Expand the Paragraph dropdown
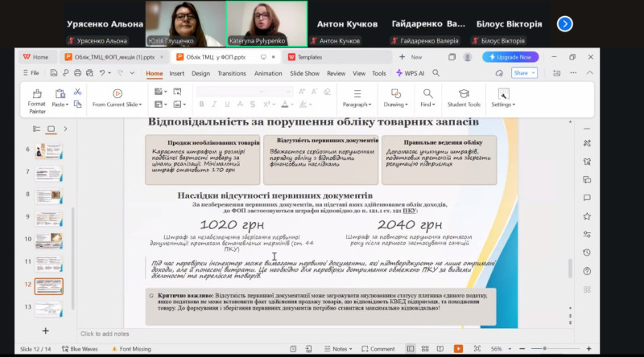The width and height of the screenshot is (644, 357). (357, 105)
